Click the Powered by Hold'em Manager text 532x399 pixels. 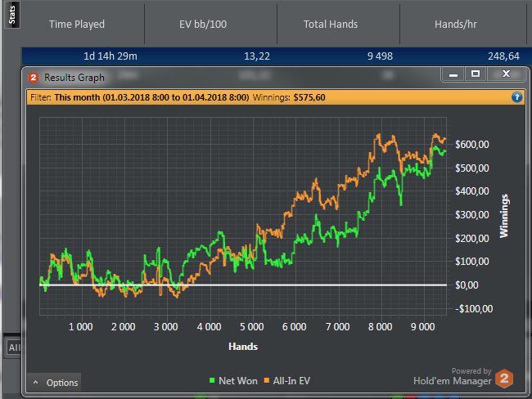tap(453, 376)
